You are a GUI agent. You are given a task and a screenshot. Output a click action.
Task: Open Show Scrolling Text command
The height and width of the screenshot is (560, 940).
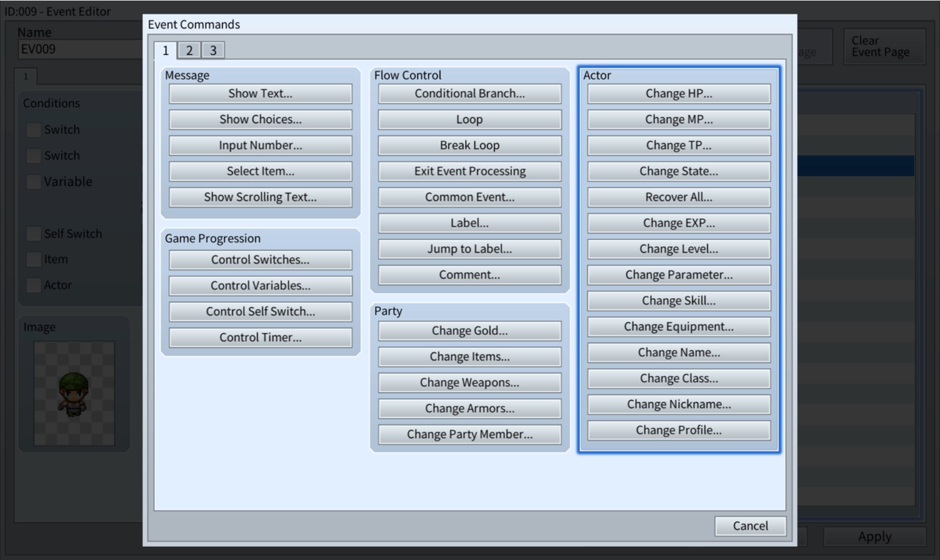[x=260, y=197]
